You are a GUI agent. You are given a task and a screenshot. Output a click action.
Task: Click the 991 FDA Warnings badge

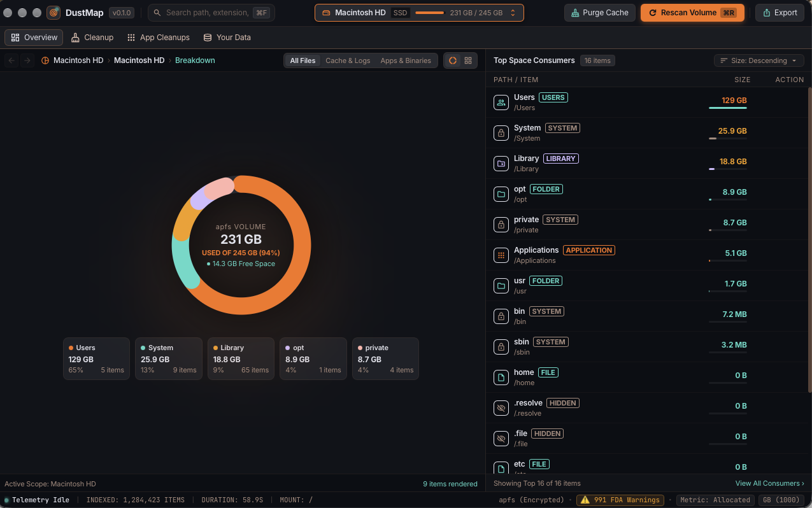click(x=620, y=500)
